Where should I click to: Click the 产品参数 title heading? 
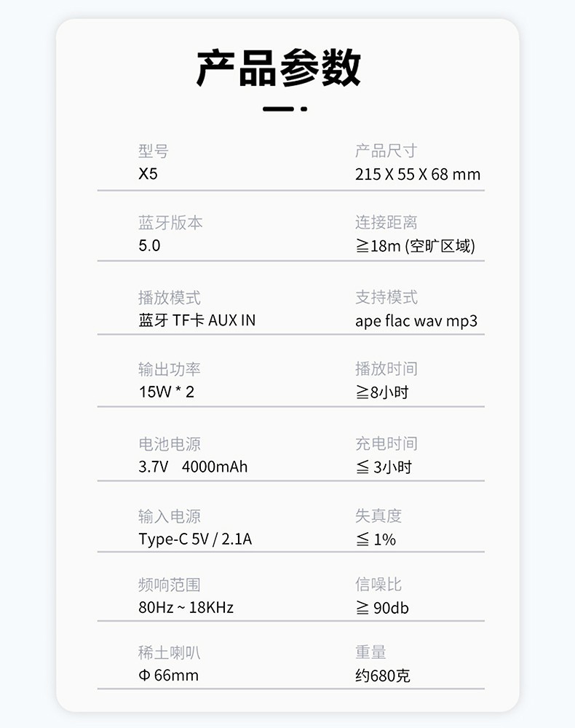279,68
